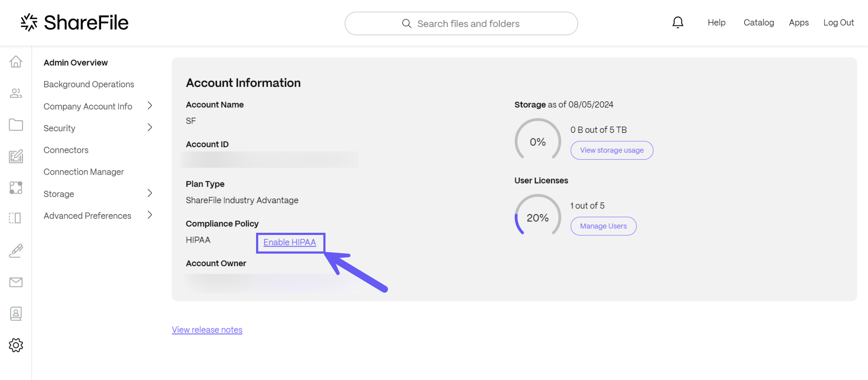Expand the Storage chevron
868x380 pixels.
point(150,193)
